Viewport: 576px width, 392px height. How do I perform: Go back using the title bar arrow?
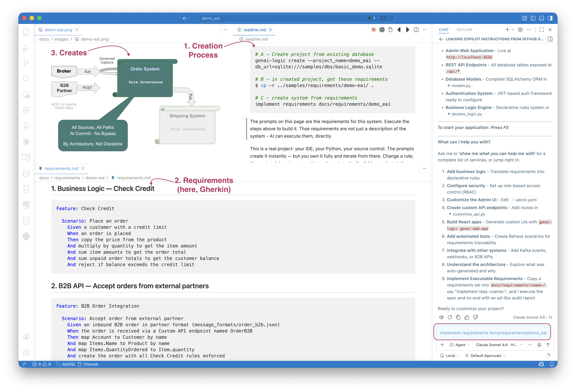[185, 18]
